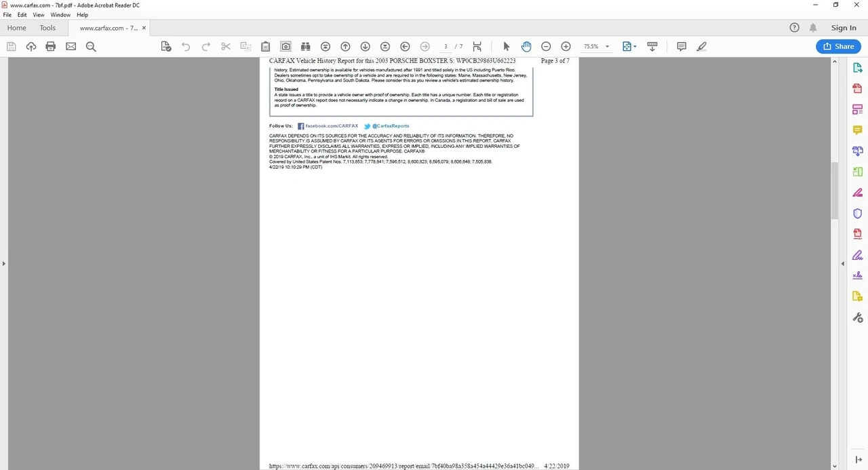This screenshot has height=470, width=868.
Task: Click the Undo arrow
Action: [186, 46]
